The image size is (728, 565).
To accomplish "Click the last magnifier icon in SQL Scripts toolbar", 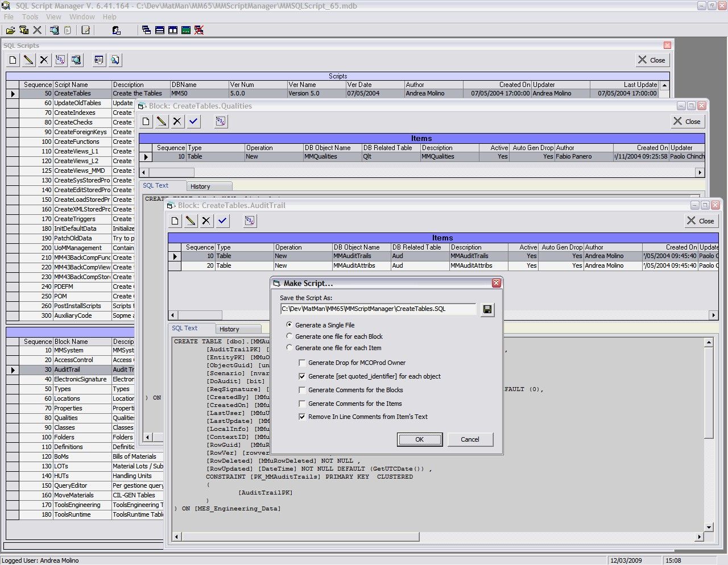I will 115,60.
